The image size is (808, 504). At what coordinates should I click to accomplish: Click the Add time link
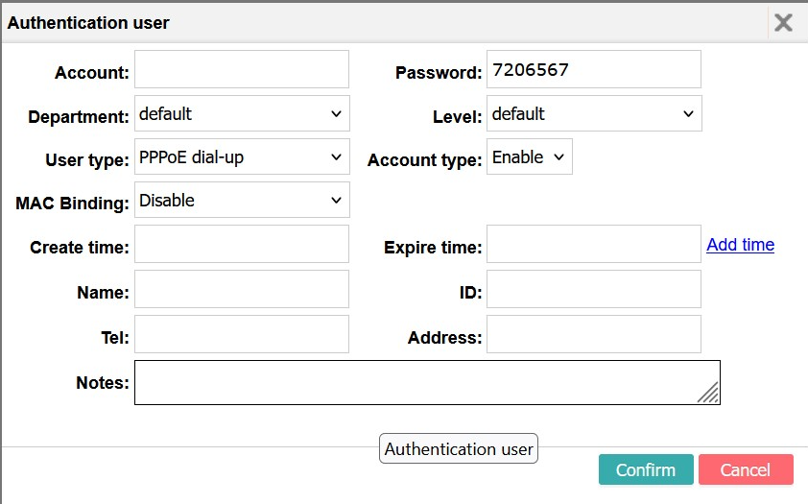(740, 244)
